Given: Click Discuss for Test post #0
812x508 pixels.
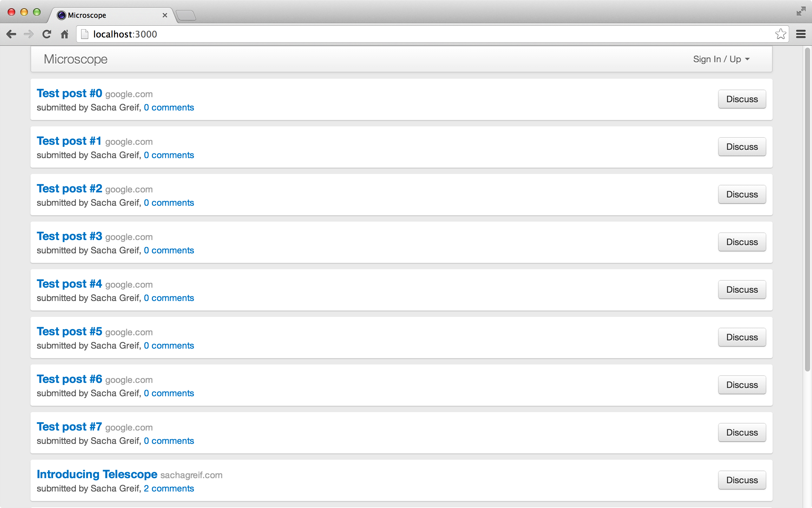Looking at the screenshot, I should (742, 99).
